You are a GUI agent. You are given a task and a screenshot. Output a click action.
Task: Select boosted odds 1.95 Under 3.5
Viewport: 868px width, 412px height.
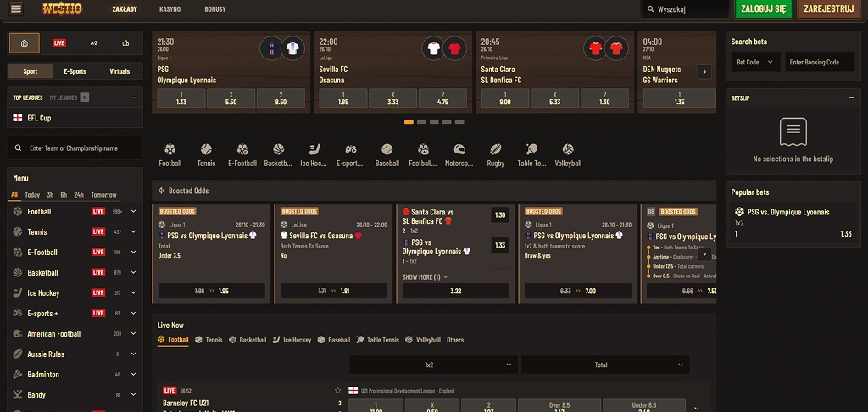coord(211,291)
